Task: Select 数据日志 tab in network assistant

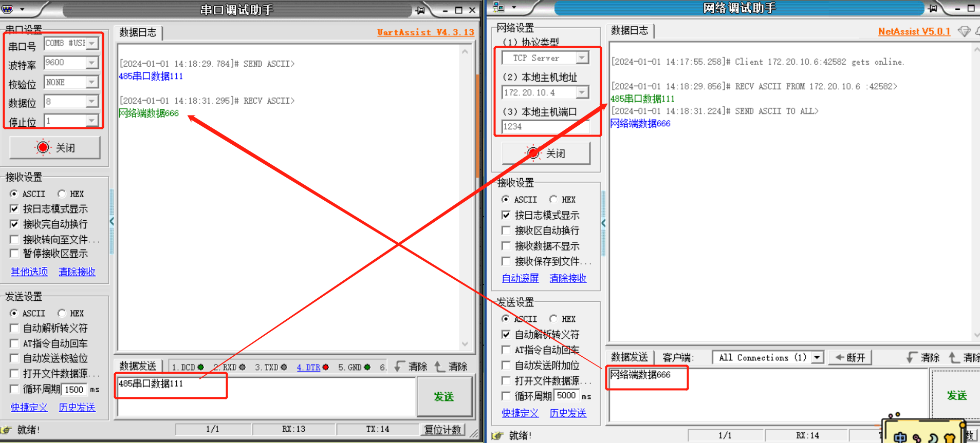Action: click(x=629, y=31)
